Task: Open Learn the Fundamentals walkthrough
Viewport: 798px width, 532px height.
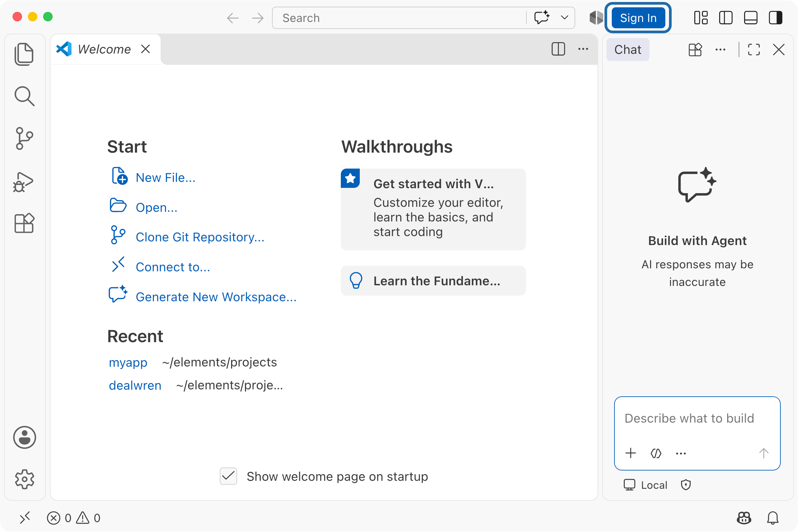Action: tap(433, 281)
